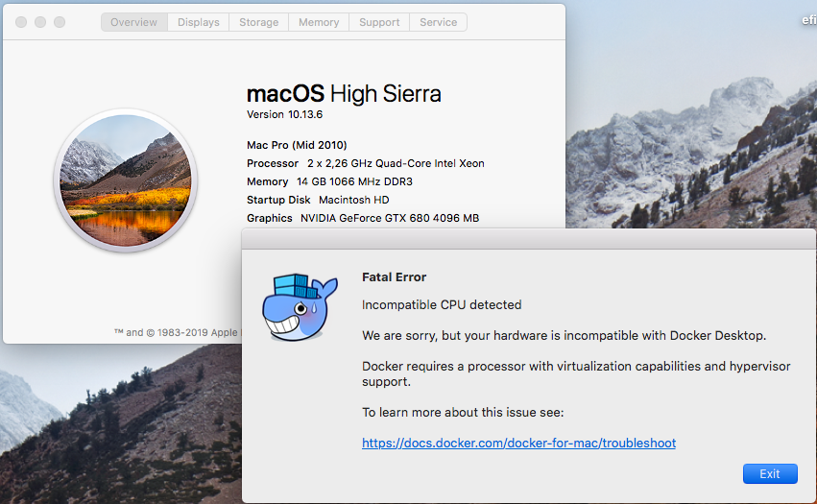Click the 'Memory' label in the overview
Viewport: 817px width, 504px height.
point(267,181)
